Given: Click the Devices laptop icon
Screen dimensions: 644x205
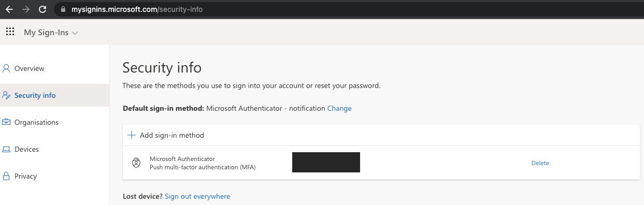Looking at the screenshot, I should [x=6, y=149].
